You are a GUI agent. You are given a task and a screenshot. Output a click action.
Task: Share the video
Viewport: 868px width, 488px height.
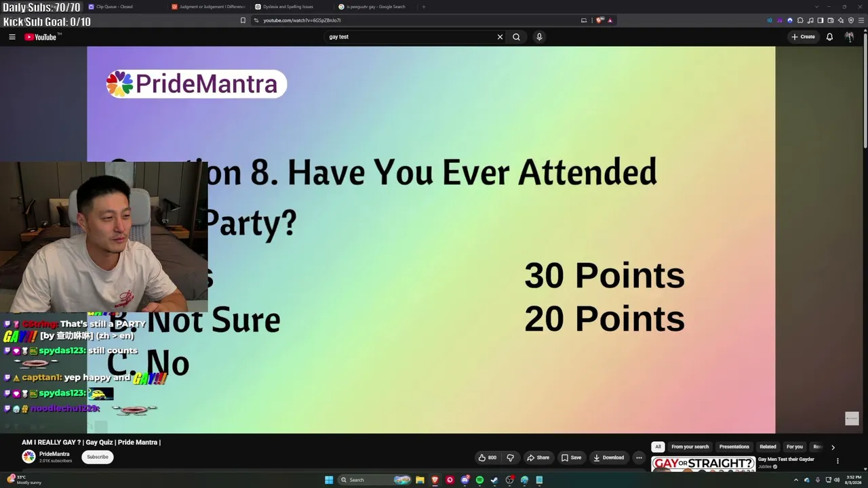pos(538,457)
